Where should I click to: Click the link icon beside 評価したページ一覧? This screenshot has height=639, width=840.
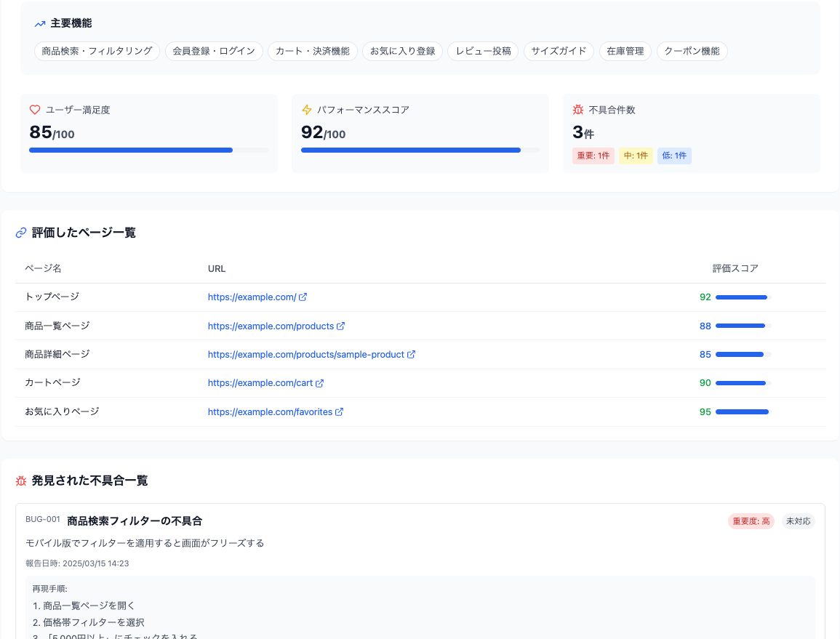(x=21, y=233)
